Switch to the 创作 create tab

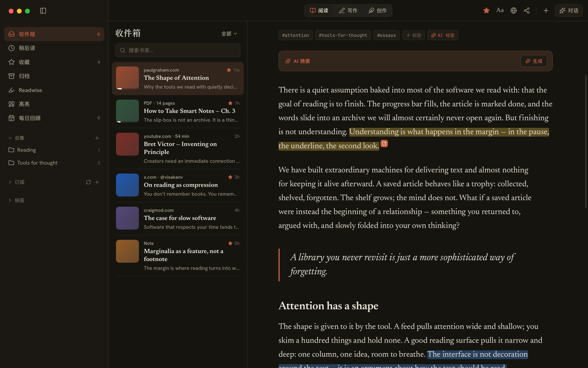(377, 11)
